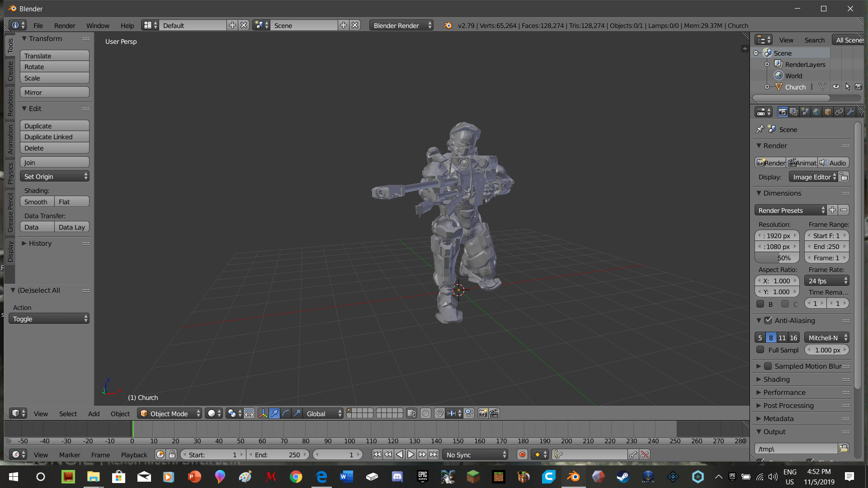Open the Image Editor display dropdown
The height and width of the screenshot is (488, 868).
point(813,177)
